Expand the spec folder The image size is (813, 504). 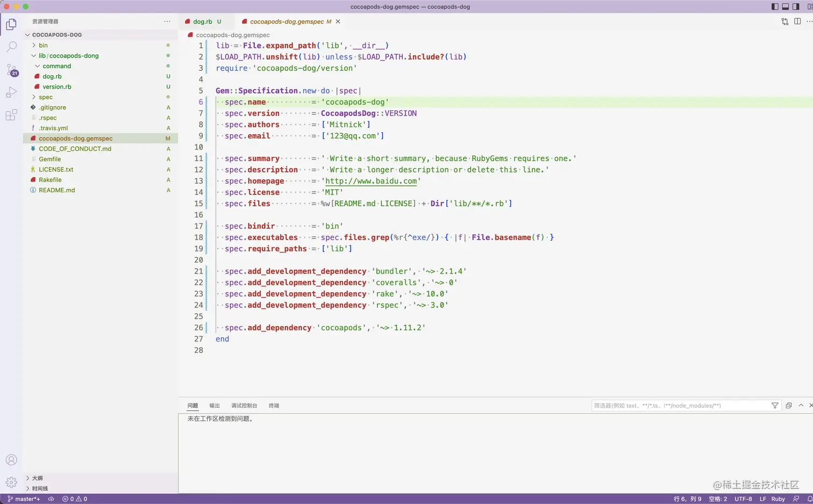46,97
